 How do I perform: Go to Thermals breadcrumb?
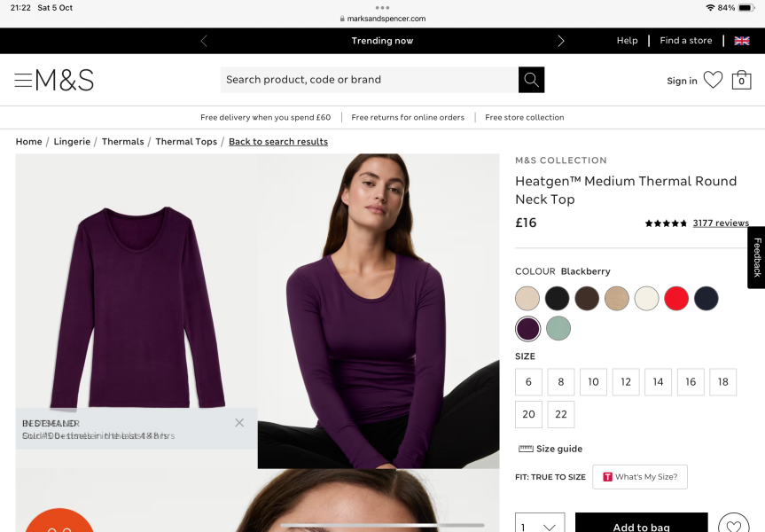point(122,142)
